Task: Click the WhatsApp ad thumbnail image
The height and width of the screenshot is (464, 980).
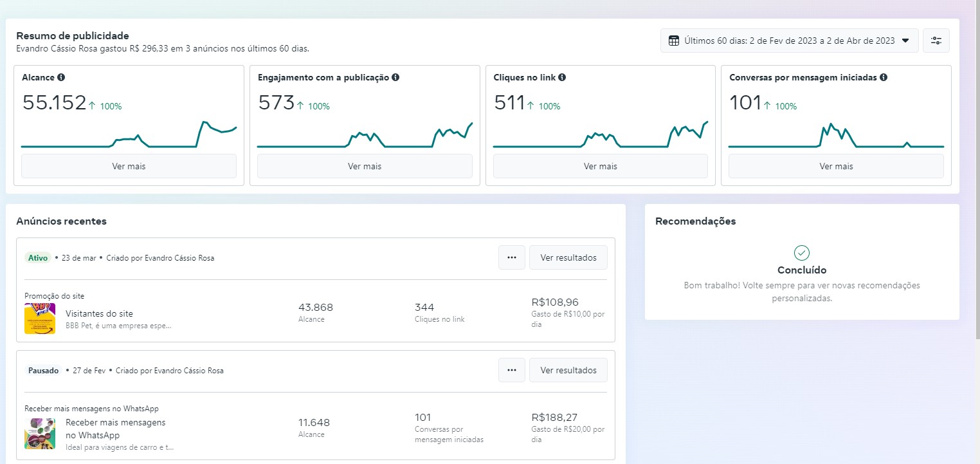Action: click(x=40, y=433)
